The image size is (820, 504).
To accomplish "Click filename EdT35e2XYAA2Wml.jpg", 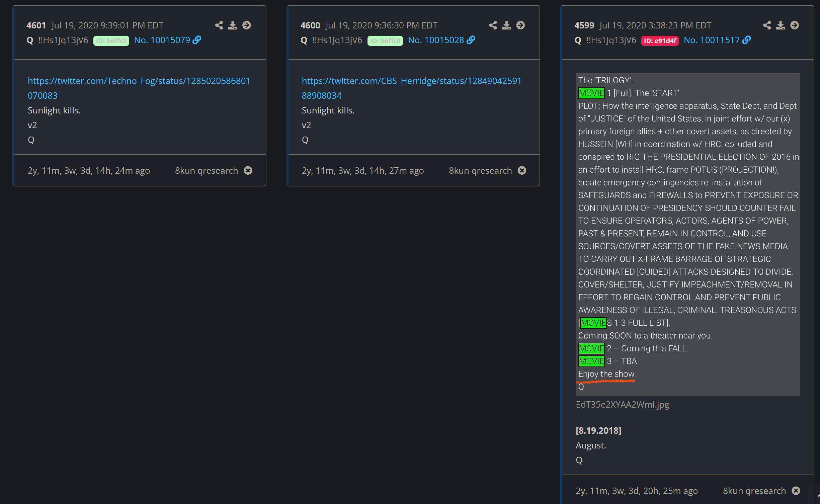I will pyautogui.click(x=623, y=405).
